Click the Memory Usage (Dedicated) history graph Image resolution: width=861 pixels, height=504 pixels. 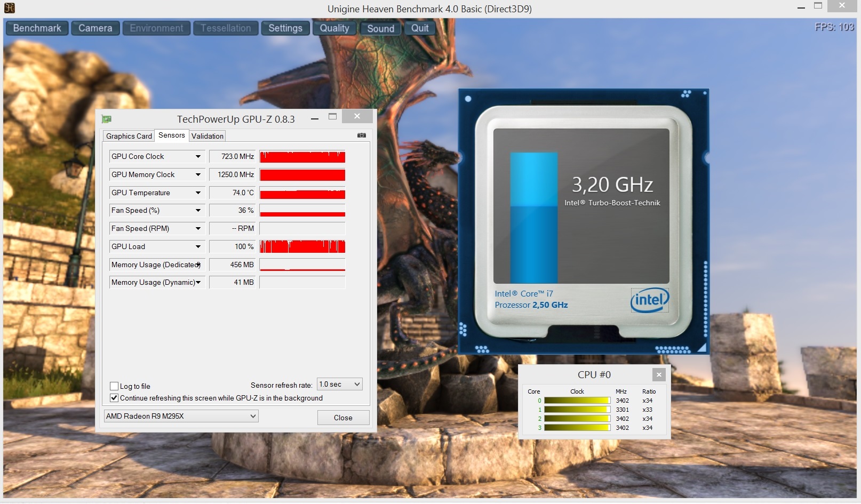[x=302, y=265]
